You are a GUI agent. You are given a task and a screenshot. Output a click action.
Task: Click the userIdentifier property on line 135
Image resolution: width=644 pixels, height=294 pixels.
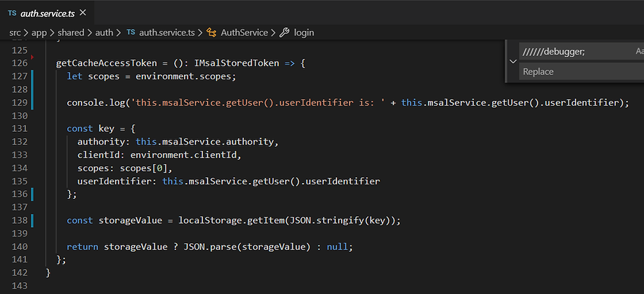pyautogui.click(x=114, y=181)
